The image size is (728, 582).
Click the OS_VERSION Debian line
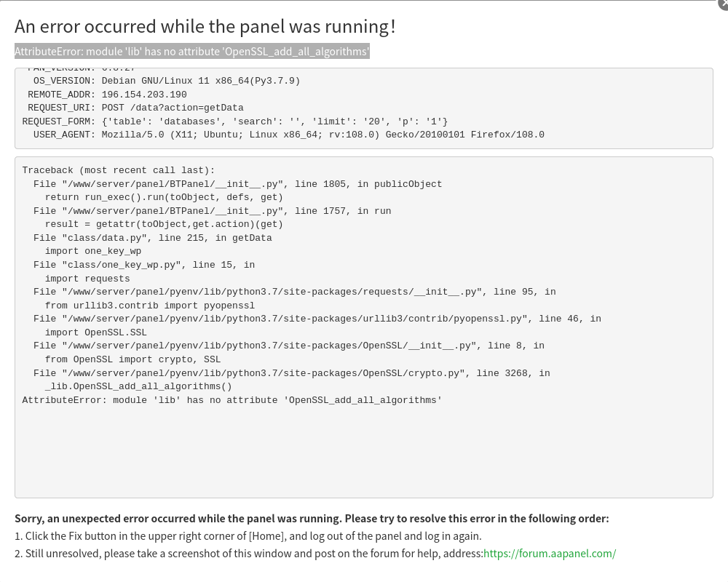click(x=167, y=81)
